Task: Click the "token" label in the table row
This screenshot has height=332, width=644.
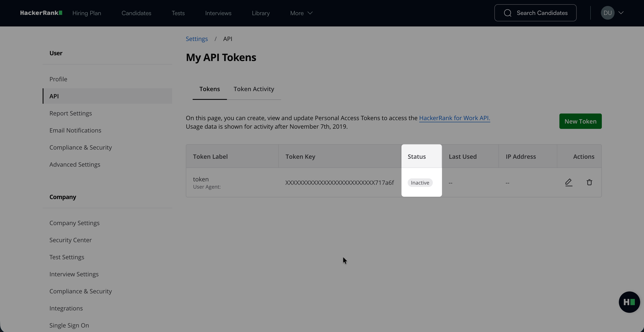Action: [201, 179]
